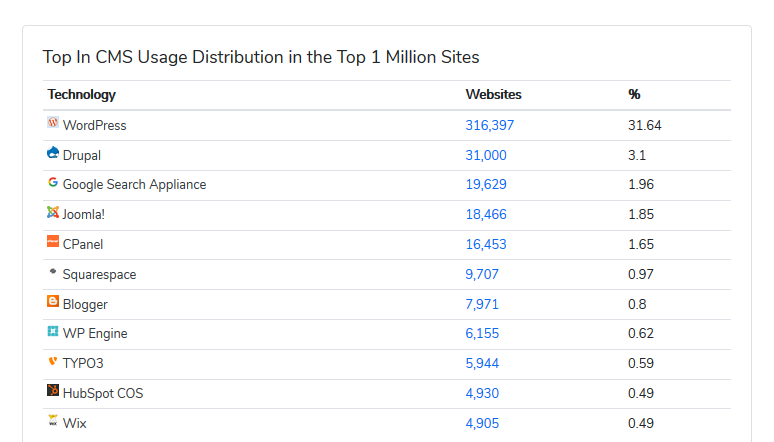Click the Joomla! logo icon
The width and height of the screenshot is (774, 442).
[x=53, y=212]
